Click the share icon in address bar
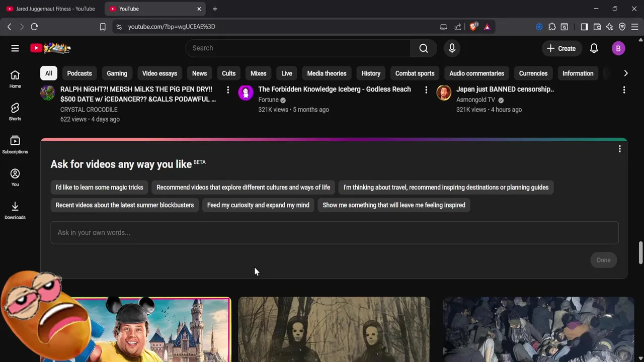 [458, 27]
